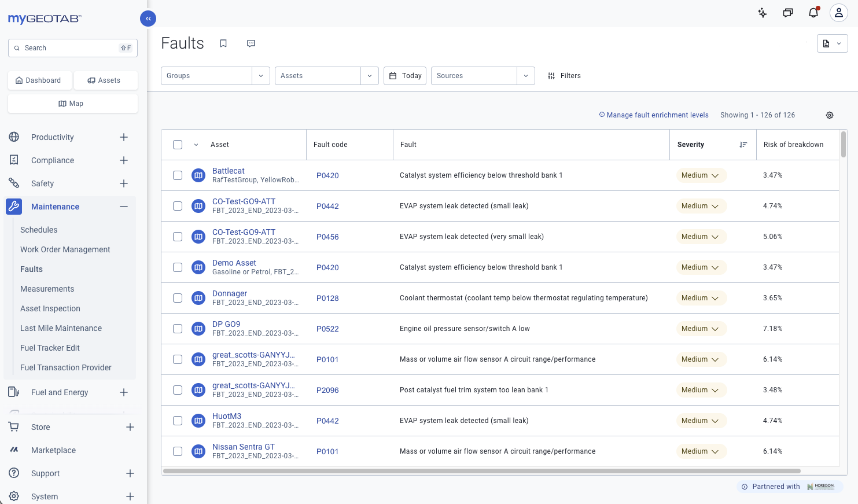Click fault code P0522 for DP GO9
The height and width of the screenshot is (504, 858).
point(327,329)
